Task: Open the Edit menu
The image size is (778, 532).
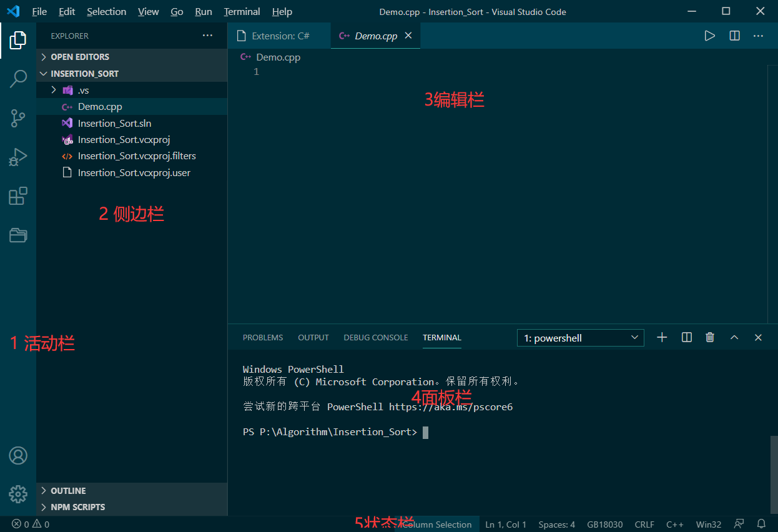Action: click(x=67, y=11)
